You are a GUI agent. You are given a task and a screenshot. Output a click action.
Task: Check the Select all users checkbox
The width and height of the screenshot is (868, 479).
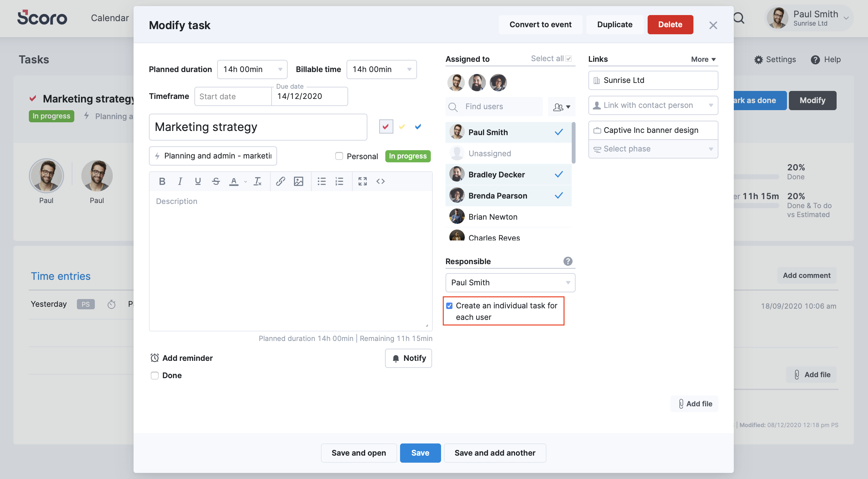[x=569, y=59]
